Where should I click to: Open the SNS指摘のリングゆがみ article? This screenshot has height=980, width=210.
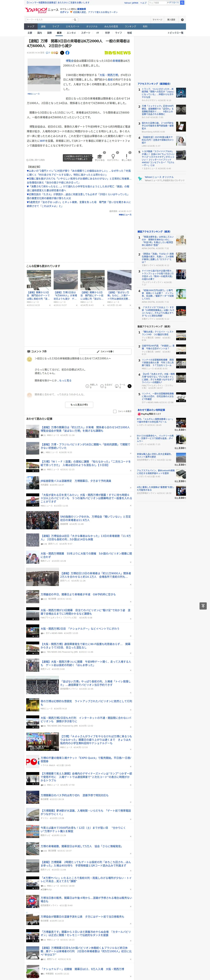(95, 519)
